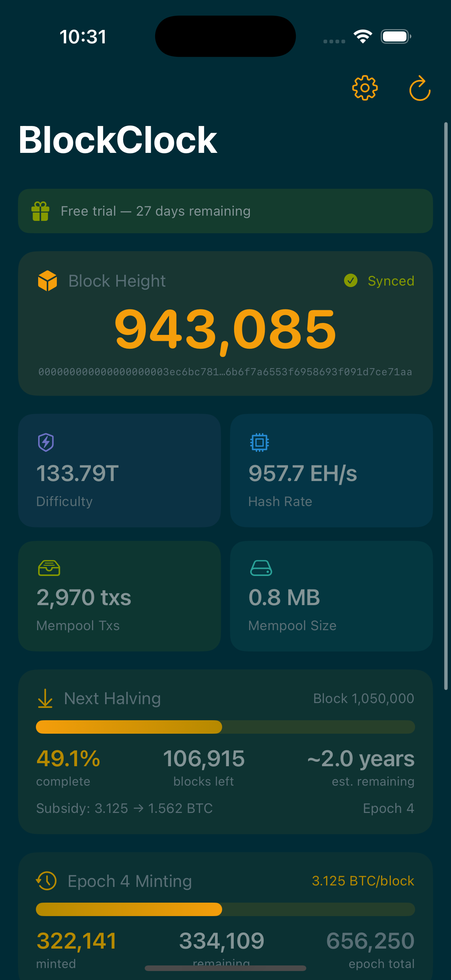The height and width of the screenshot is (980, 451).
Task: Tap the Epoch 4 Minting heading
Action: pyautogui.click(x=130, y=881)
